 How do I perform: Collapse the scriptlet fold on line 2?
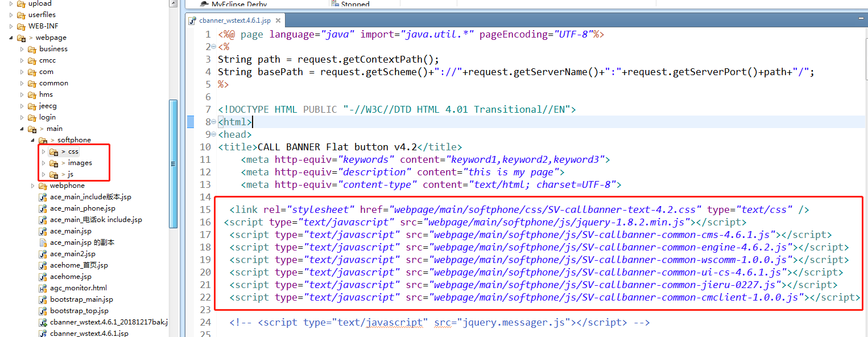click(213, 47)
